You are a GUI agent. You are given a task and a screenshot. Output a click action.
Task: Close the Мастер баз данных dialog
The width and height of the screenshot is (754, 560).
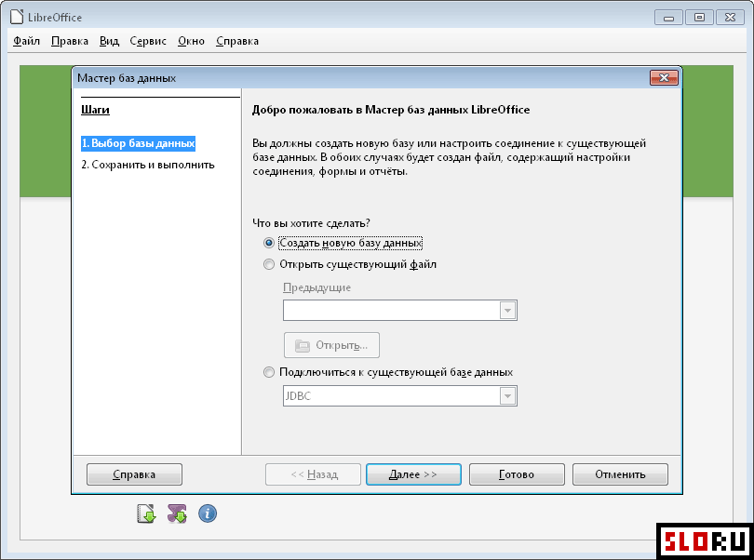click(664, 77)
